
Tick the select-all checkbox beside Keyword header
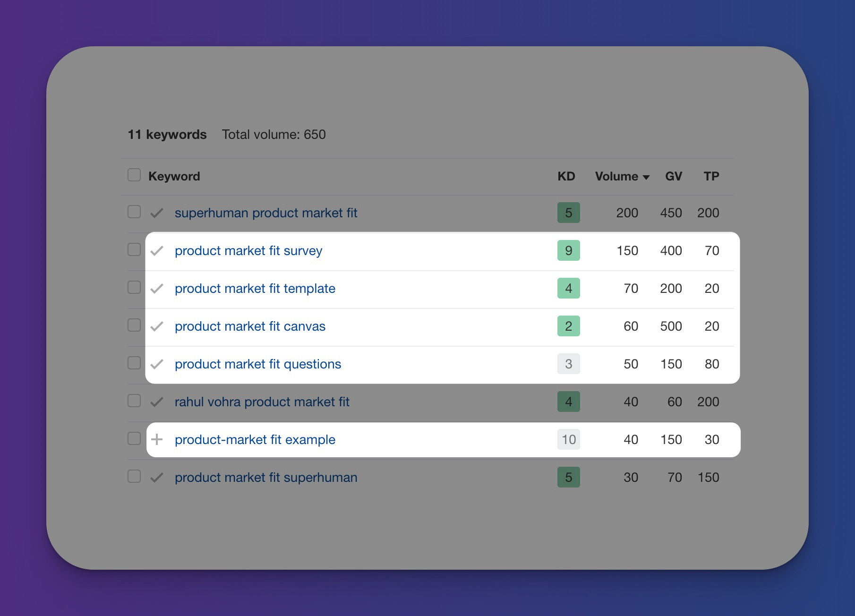[x=134, y=175]
